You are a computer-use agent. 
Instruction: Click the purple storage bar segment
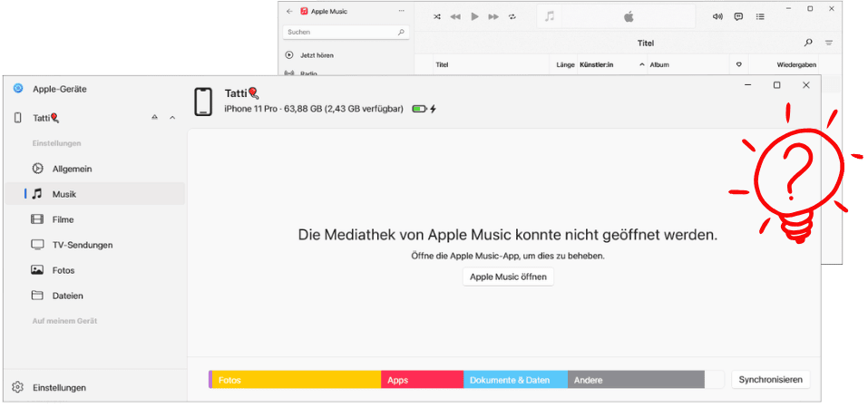coord(210,380)
